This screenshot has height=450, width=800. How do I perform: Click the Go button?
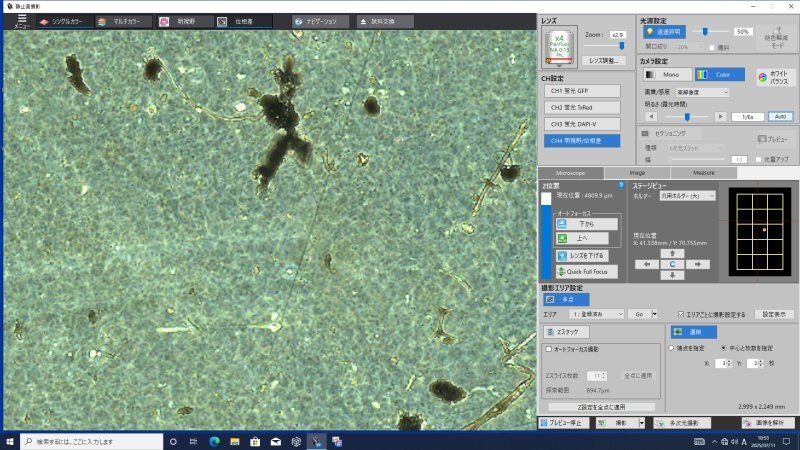coord(639,314)
